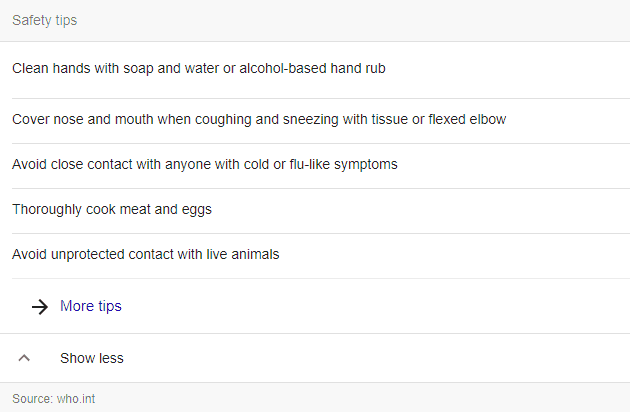
Task: Click the words live animals
Action: pos(247,254)
